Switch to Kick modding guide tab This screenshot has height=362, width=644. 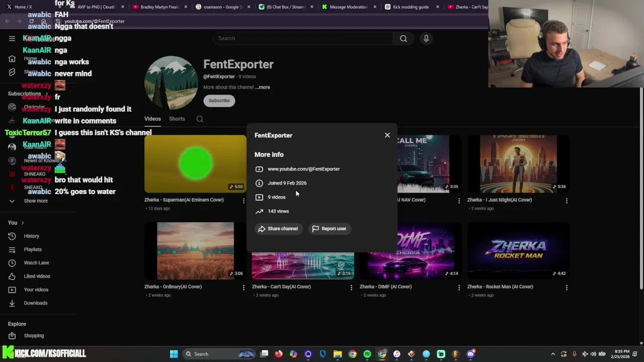[x=411, y=7]
